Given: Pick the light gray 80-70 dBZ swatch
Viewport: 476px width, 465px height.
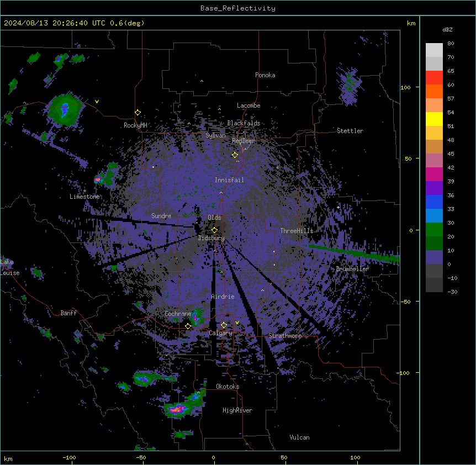Looking at the screenshot, I should (x=434, y=50).
